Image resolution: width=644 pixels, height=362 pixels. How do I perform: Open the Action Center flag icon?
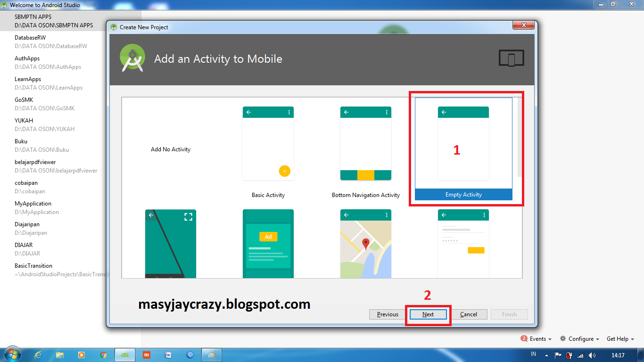point(558,355)
